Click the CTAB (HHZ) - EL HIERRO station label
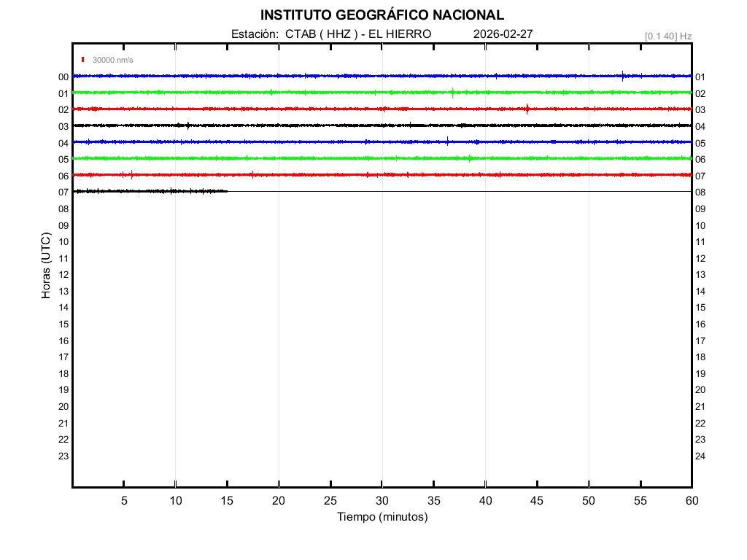Viewport: 747px width, 560px height. click(x=330, y=34)
